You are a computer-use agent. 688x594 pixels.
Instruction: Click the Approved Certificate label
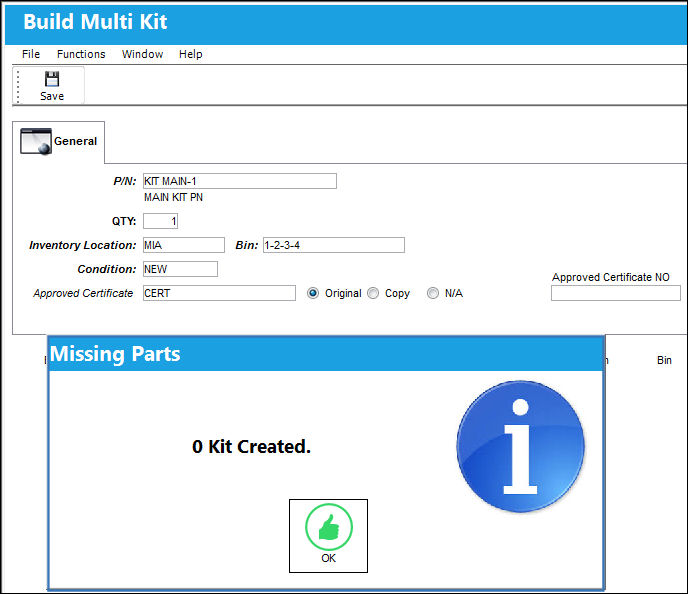tap(83, 293)
